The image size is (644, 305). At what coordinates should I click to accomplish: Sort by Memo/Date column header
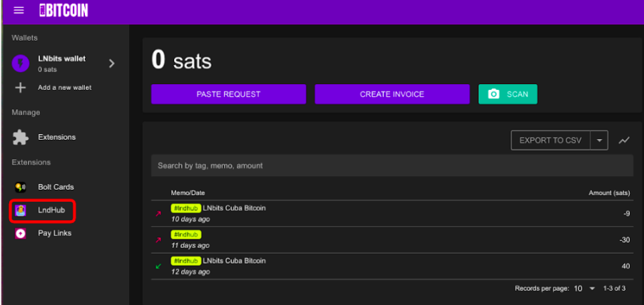point(188,193)
